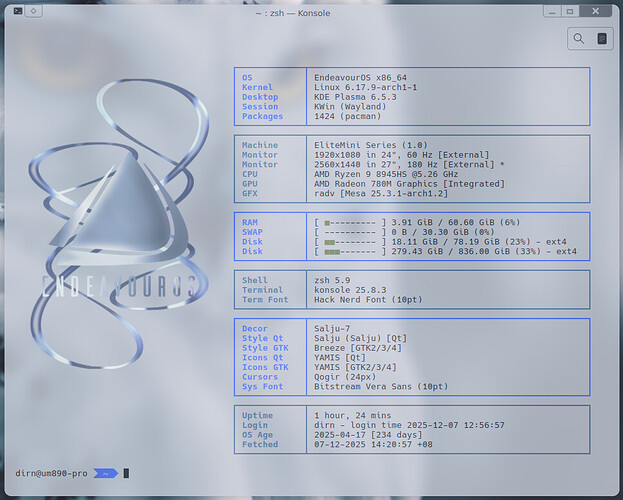Open the Konsole window menu icon in titlebar
The height and width of the screenshot is (500, 623).
pyautogui.click(x=18, y=11)
